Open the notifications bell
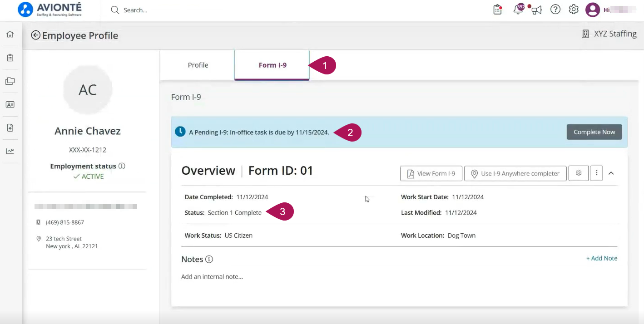The height and width of the screenshot is (324, 644). pyautogui.click(x=518, y=10)
